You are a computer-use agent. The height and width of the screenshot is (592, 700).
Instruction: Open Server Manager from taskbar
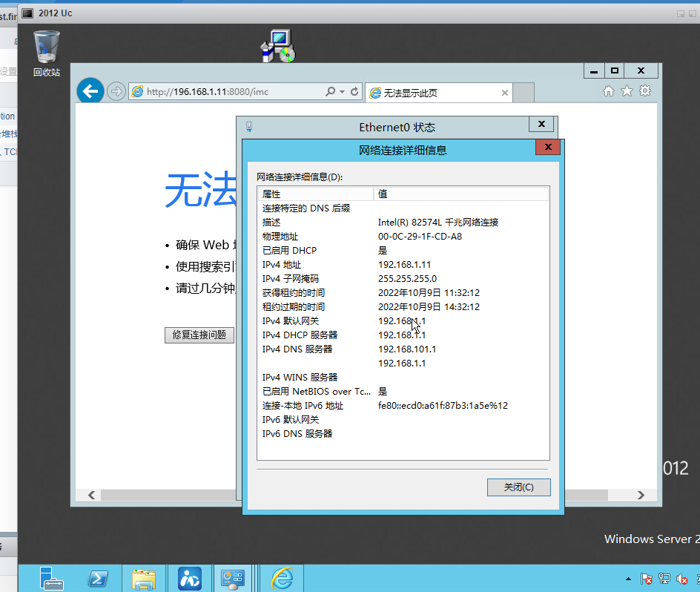(x=51, y=578)
